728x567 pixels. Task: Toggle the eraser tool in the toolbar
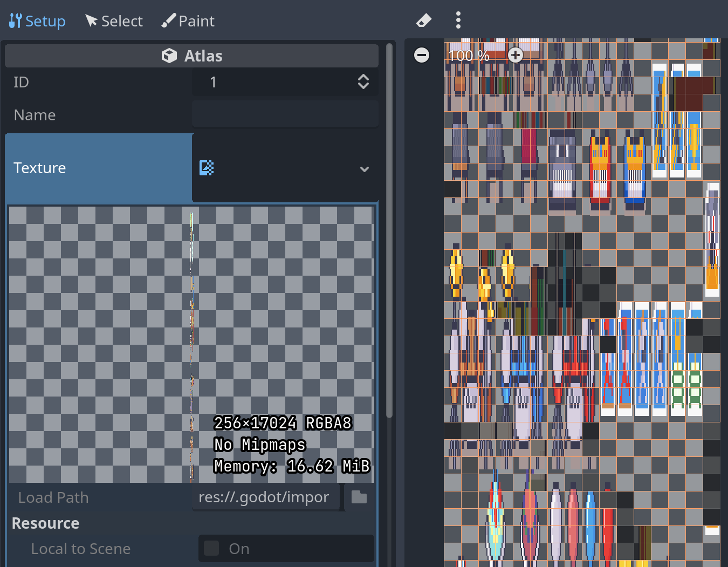coord(423,20)
